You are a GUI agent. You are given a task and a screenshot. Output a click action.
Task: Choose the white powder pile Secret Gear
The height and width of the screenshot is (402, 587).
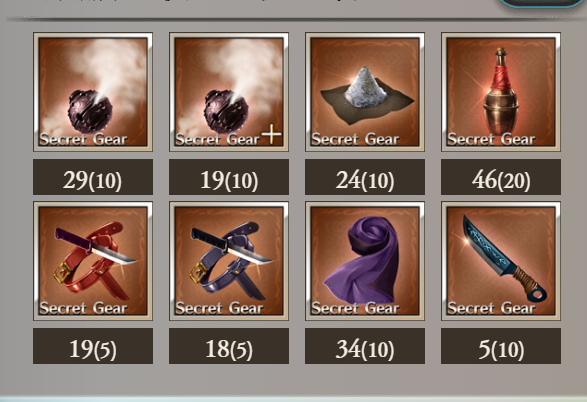[365, 92]
